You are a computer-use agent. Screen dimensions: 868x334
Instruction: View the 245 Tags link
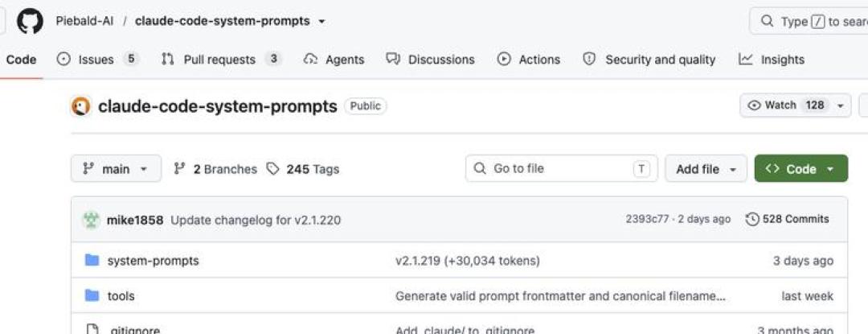(303, 169)
